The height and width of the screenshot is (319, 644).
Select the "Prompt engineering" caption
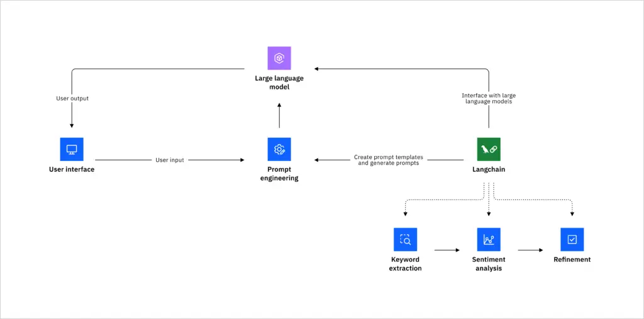(x=279, y=174)
